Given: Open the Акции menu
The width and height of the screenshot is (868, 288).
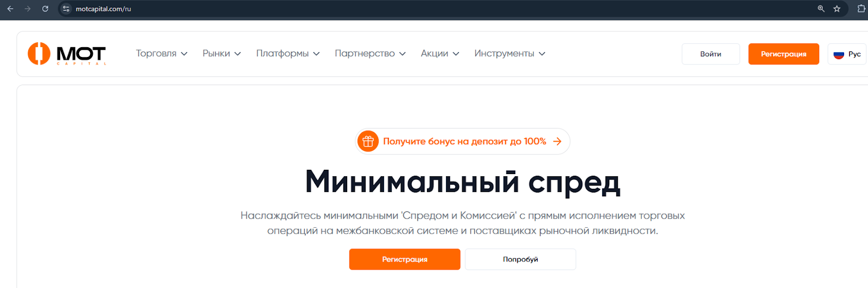Looking at the screenshot, I should 440,53.
